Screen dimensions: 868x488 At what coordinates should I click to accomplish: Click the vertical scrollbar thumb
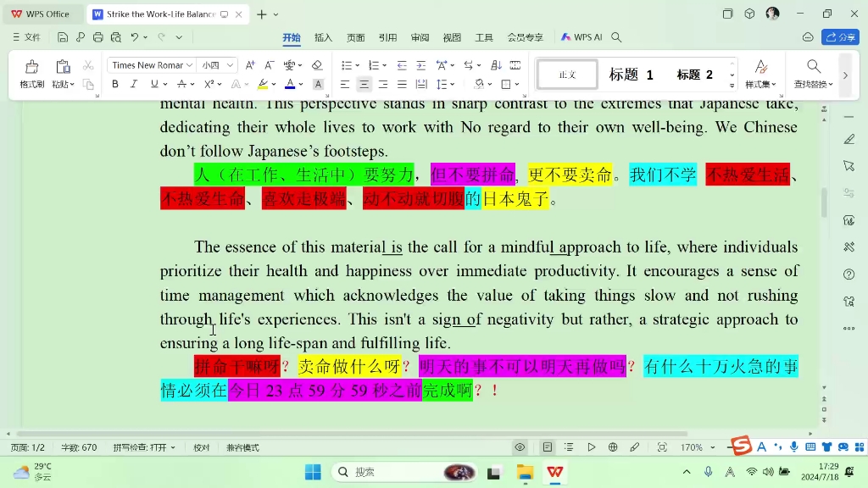824,203
